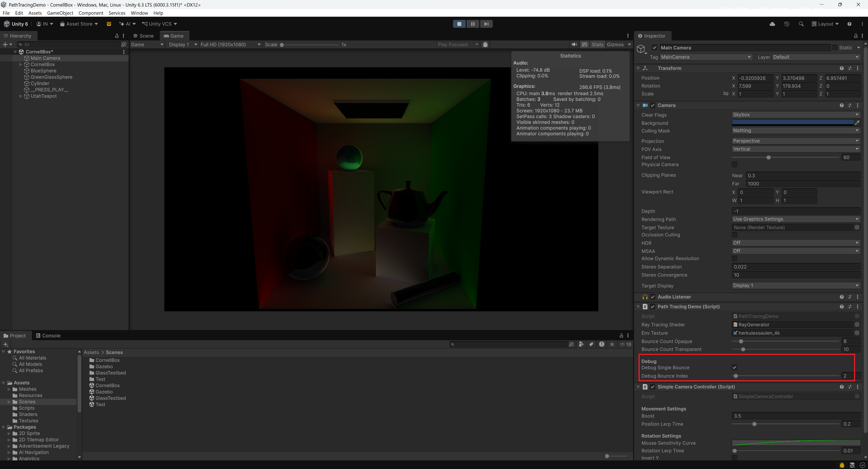Screen dimensions: 868x469
Task: Disable Audio Listener component checkbox
Action: [x=653, y=297]
